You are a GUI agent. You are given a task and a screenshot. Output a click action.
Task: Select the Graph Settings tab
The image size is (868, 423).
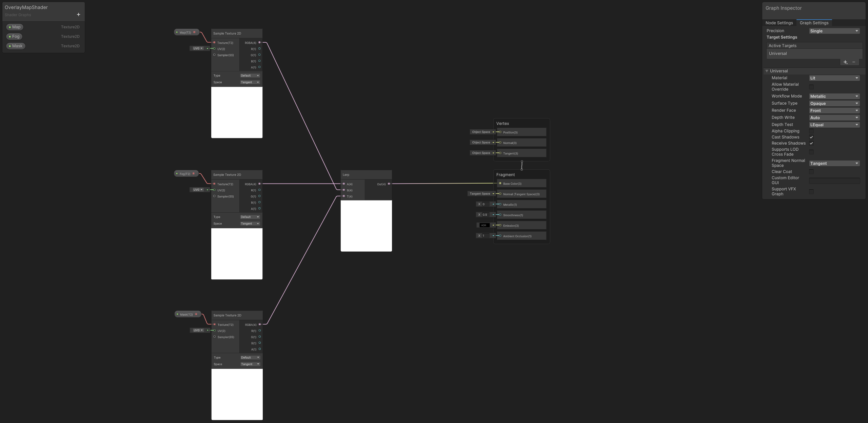(814, 23)
